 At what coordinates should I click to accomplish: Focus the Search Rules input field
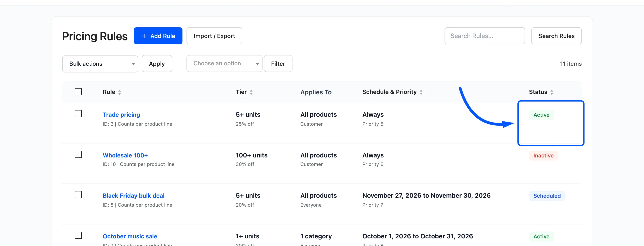point(484,36)
